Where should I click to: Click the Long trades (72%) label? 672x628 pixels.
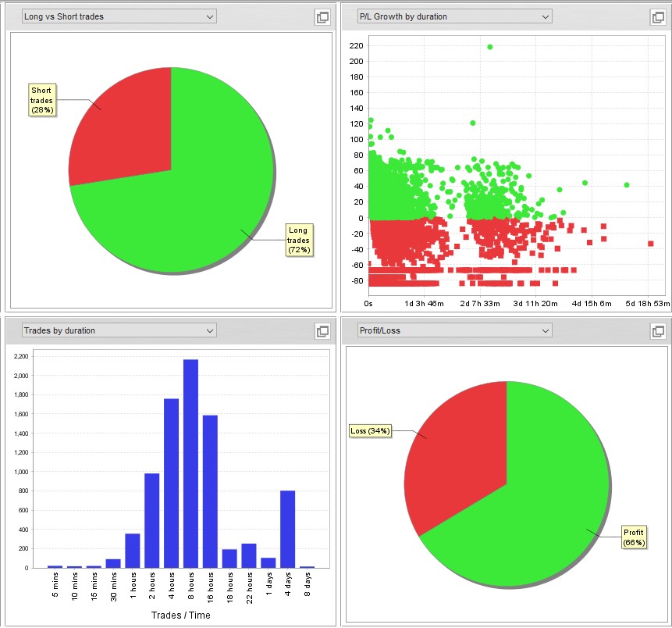(299, 240)
